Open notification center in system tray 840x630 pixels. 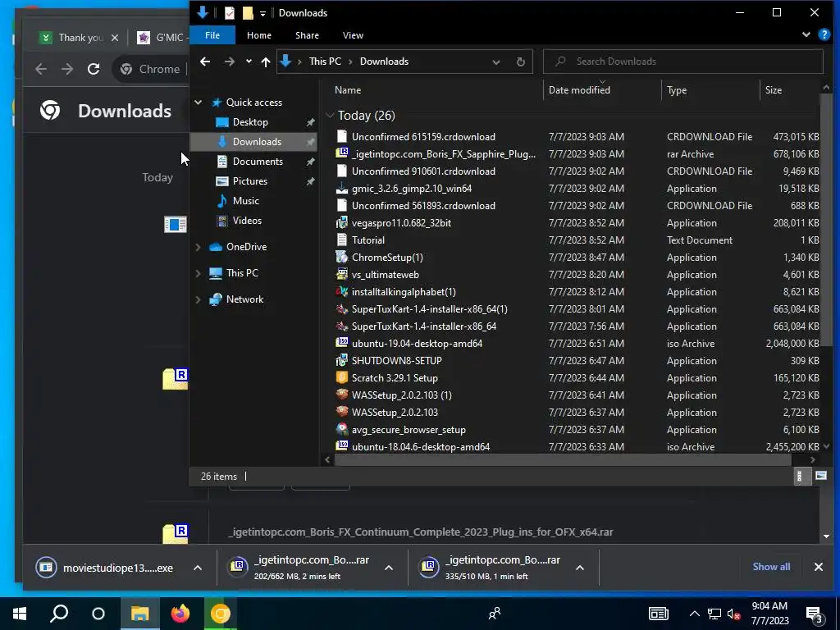tap(815, 614)
